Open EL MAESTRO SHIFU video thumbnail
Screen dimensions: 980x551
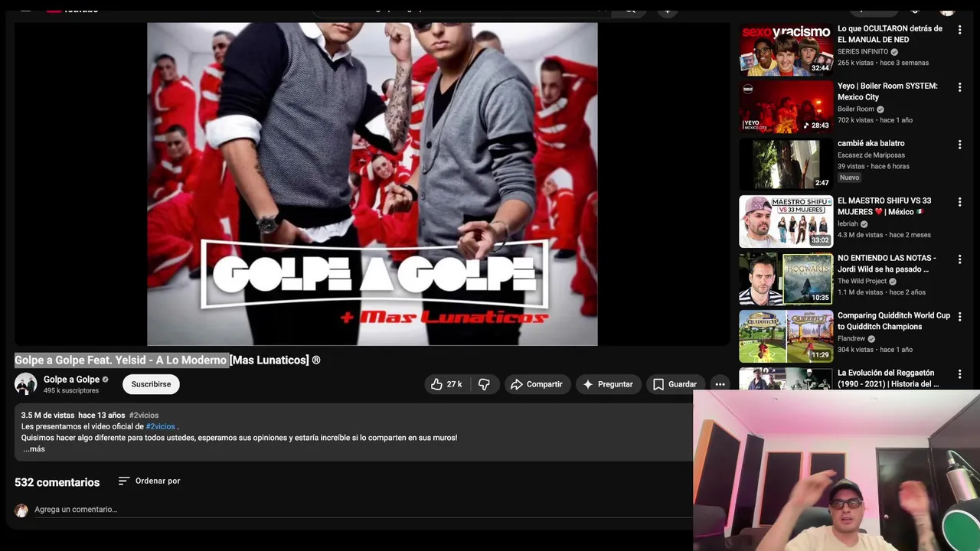click(786, 222)
